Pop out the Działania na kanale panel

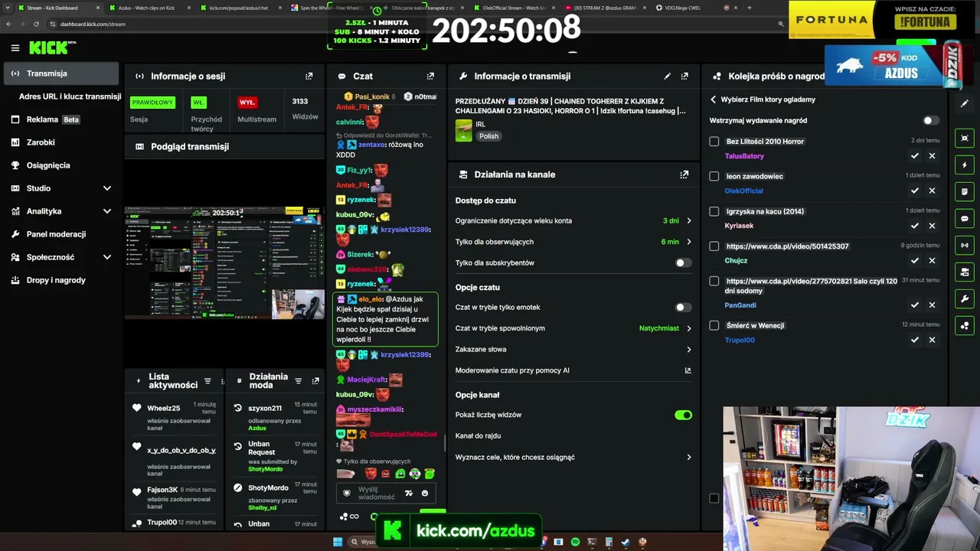tap(684, 174)
